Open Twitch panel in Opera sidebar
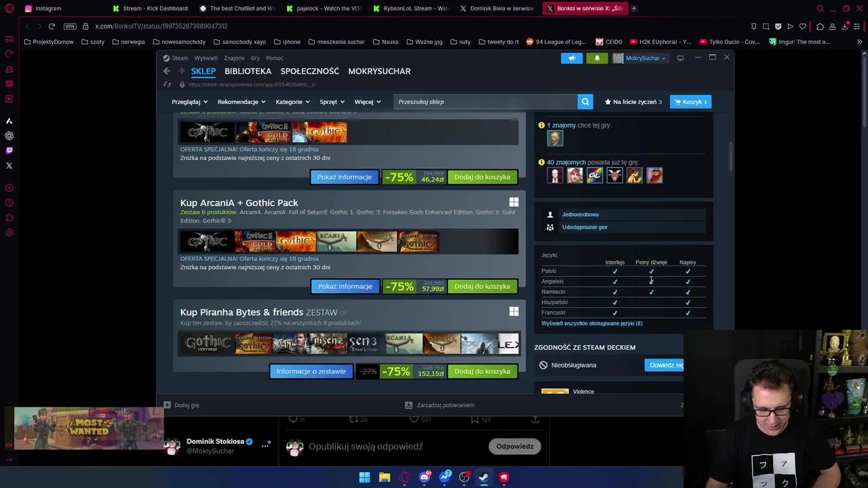This screenshot has height=488, width=868. [9, 150]
